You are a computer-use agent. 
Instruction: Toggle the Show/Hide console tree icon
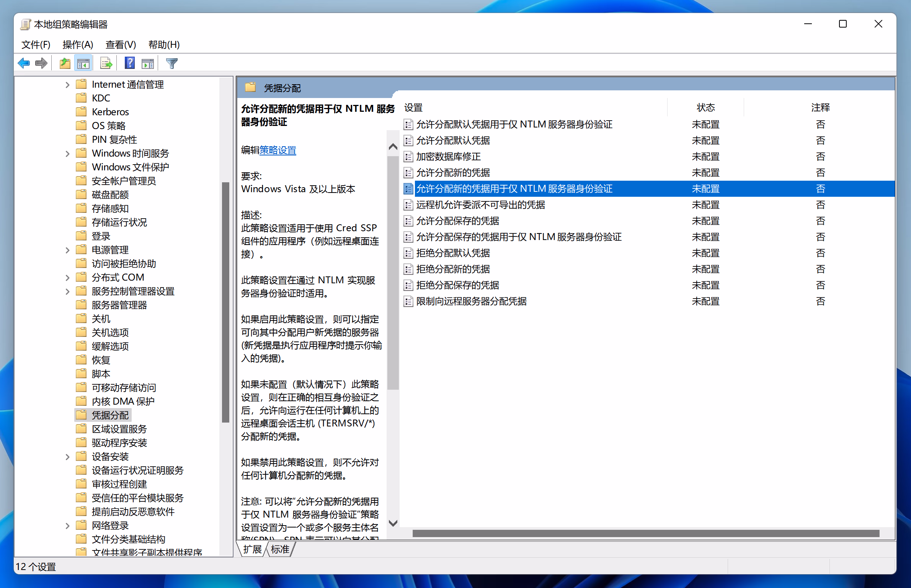tap(83, 63)
